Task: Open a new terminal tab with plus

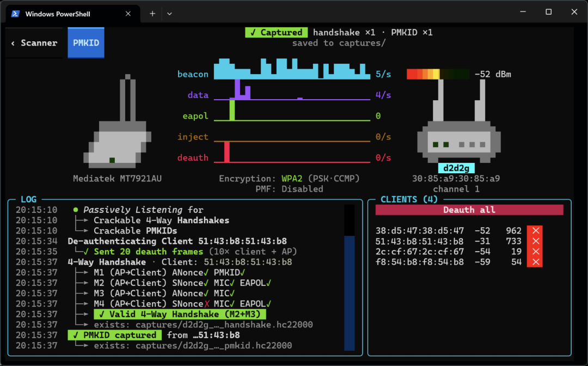Action: pos(152,14)
